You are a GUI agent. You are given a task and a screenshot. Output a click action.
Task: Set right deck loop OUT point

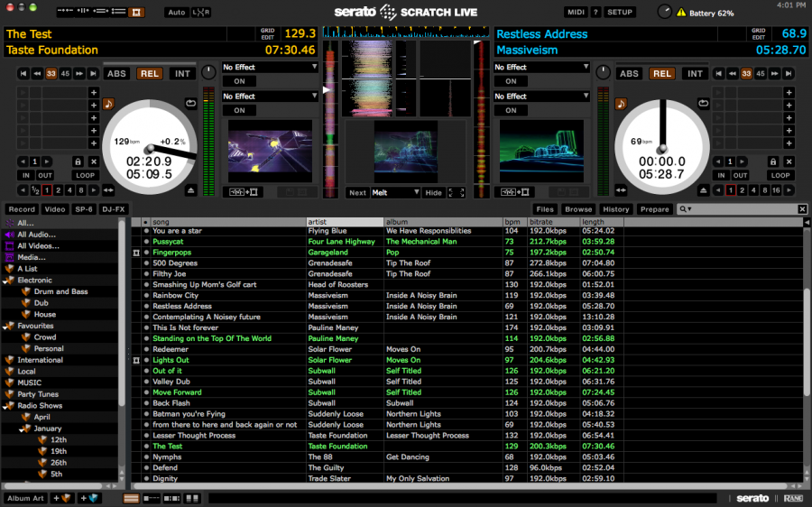click(740, 175)
